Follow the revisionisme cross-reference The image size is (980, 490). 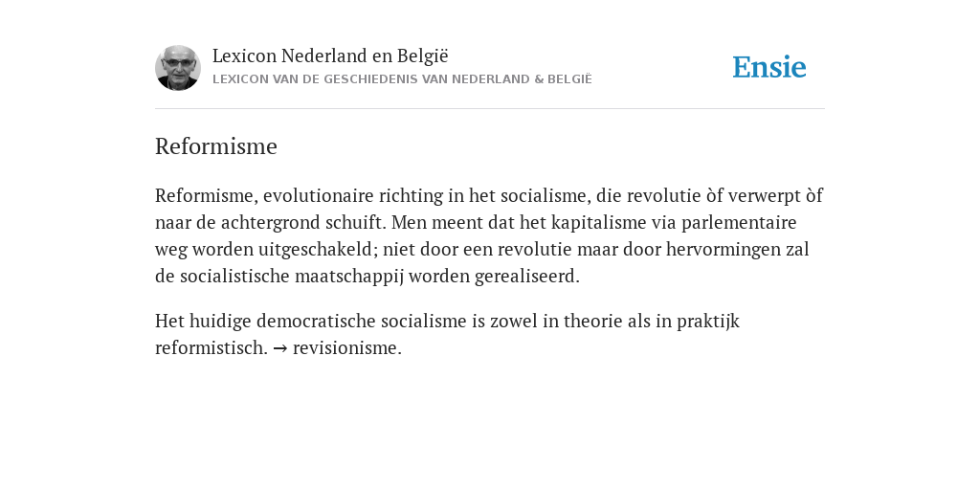click(346, 347)
